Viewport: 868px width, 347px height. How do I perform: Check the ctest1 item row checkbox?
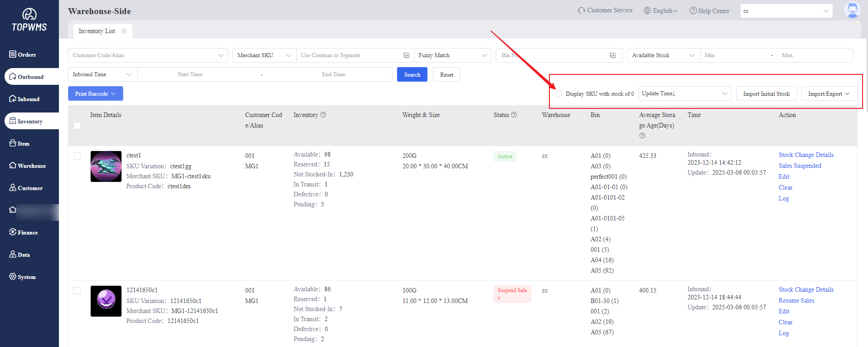77,156
